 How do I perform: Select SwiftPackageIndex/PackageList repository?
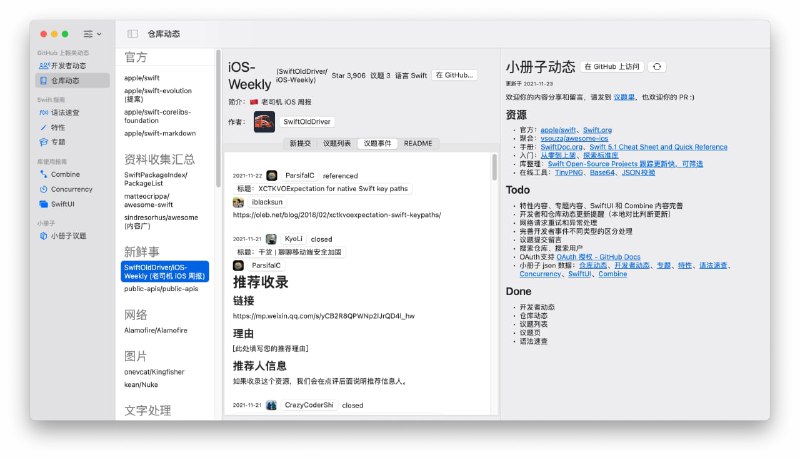(x=156, y=179)
